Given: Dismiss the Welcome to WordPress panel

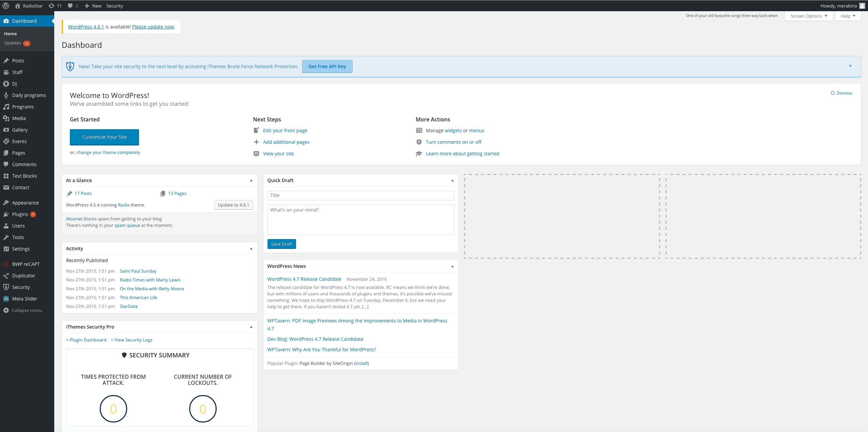Looking at the screenshot, I should [x=842, y=93].
